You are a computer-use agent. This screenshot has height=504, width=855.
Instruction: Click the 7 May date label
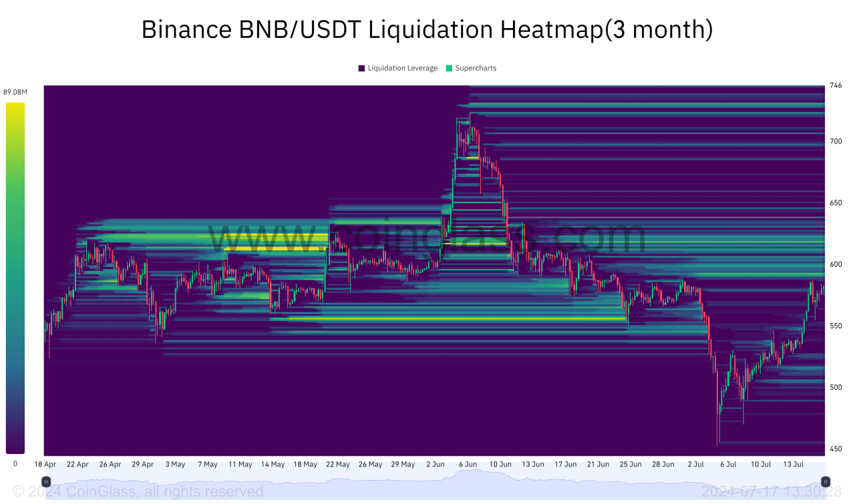pyautogui.click(x=208, y=464)
